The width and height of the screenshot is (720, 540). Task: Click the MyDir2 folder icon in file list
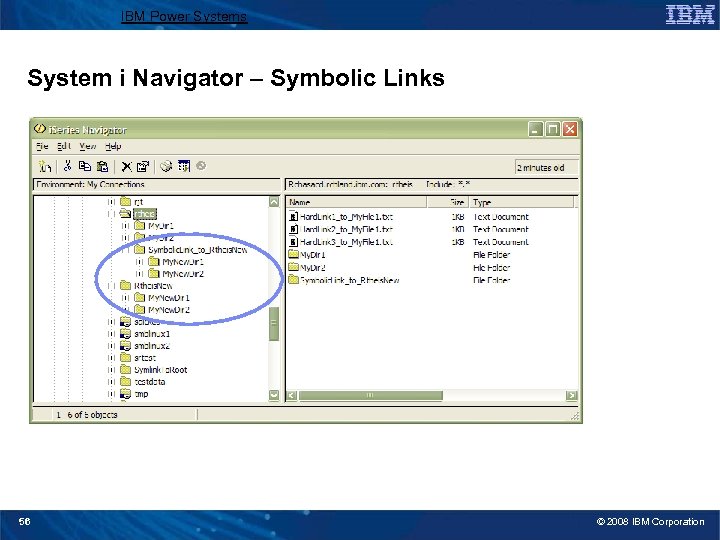293,267
